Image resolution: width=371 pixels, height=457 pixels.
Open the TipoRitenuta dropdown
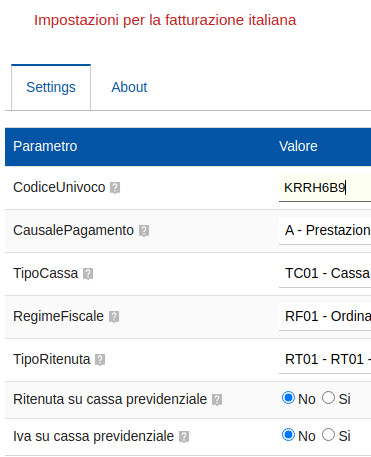point(325,359)
